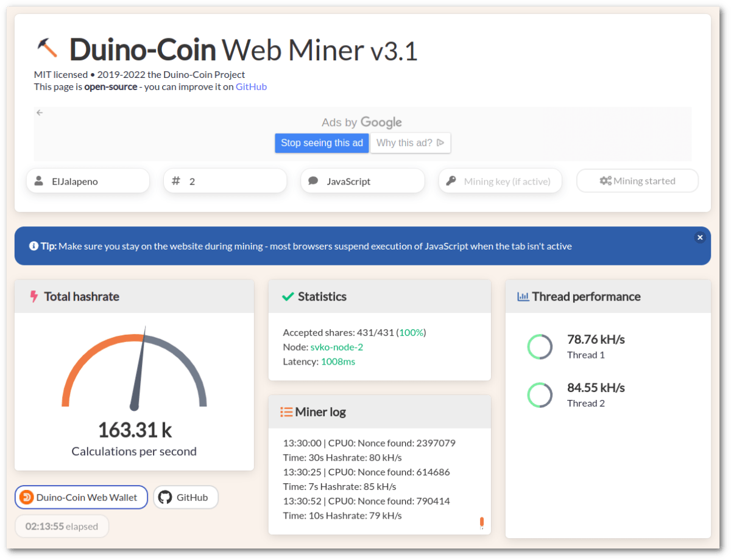The image size is (731, 560).
Task: Click log entry Nonce found: 790414
Action: coord(367,501)
